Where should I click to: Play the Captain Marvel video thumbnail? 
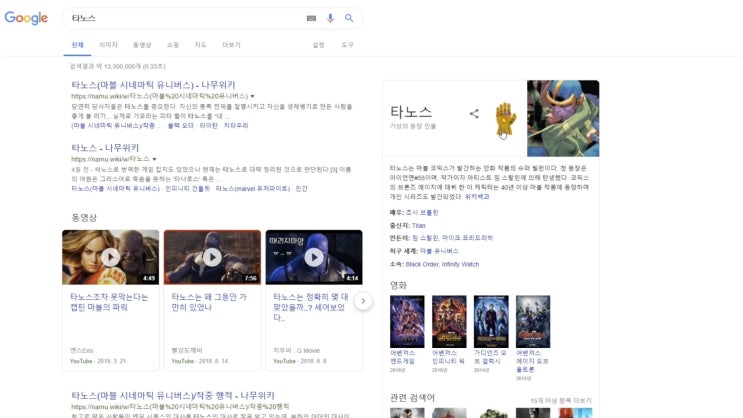point(110,257)
